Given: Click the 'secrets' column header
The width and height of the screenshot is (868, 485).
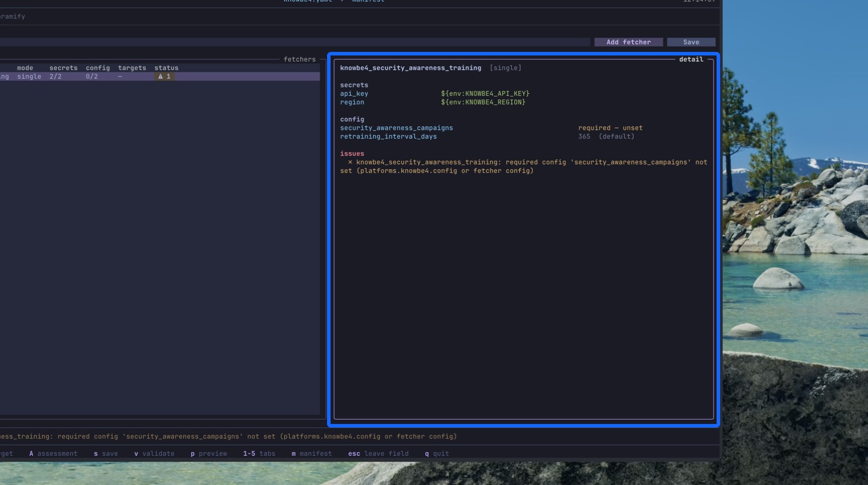Looking at the screenshot, I should pos(64,68).
